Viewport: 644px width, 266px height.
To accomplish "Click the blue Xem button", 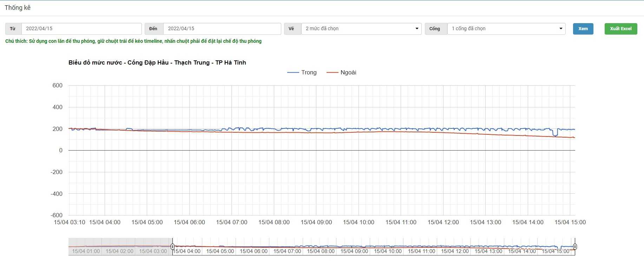I will coord(583,29).
